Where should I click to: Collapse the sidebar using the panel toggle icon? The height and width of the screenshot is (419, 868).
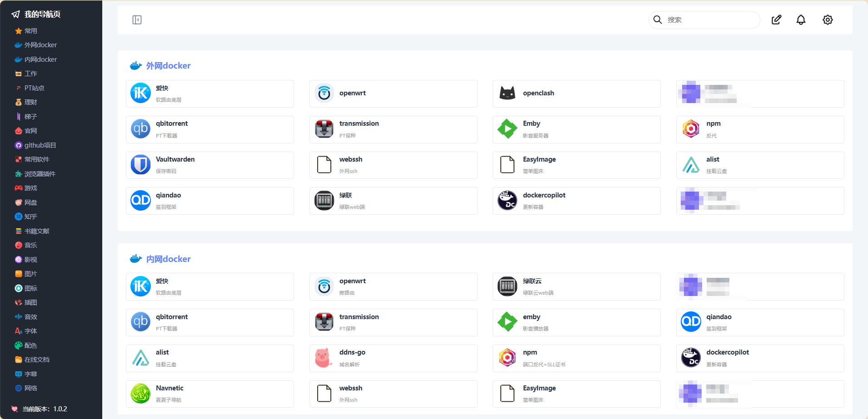click(x=137, y=20)
